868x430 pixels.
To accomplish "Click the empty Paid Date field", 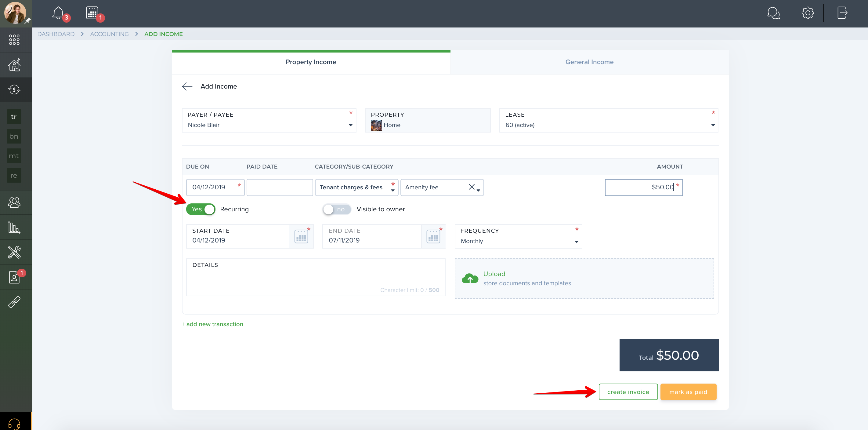I will 280,187.
